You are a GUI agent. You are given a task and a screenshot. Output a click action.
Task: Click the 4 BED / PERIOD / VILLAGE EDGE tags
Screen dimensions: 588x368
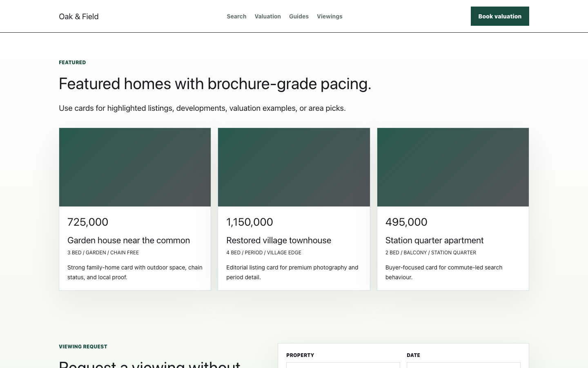[264, 253]
